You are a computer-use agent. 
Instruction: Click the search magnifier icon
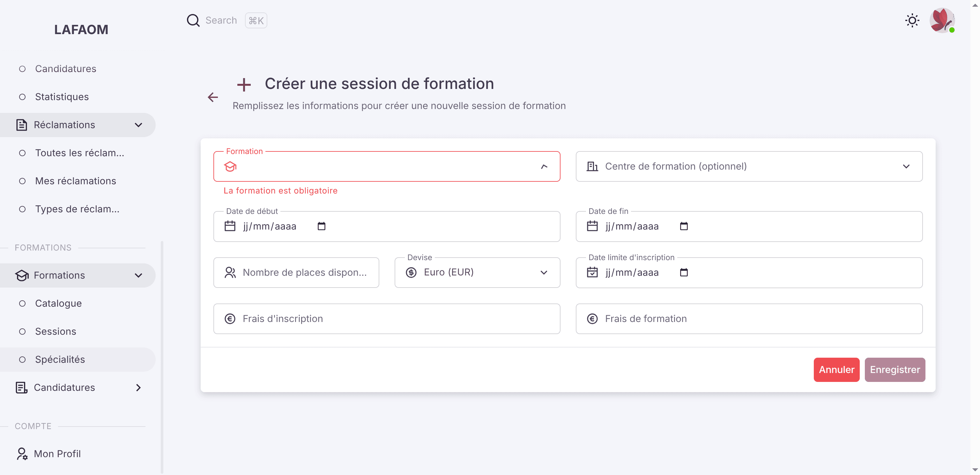193,20
